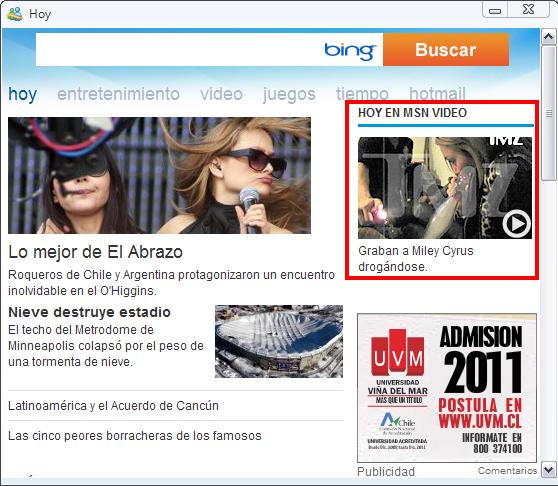Image resolution: width=558 pixels, height=486 pixels.
Task: Minimize the Hoy window
Action: pos(495,10)
